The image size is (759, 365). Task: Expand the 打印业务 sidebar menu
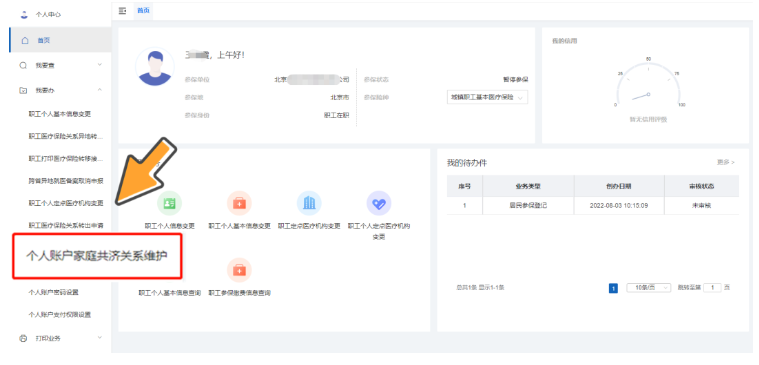click(60, 338)
